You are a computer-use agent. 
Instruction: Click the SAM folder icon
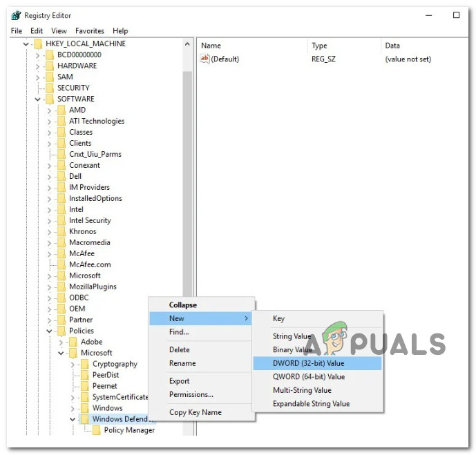click(50, 77)
